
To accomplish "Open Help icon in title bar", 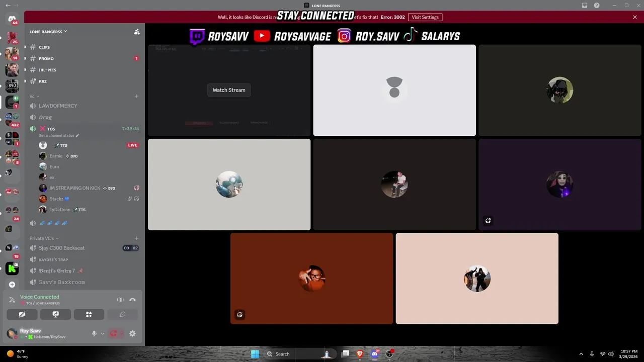I will 597,6.
